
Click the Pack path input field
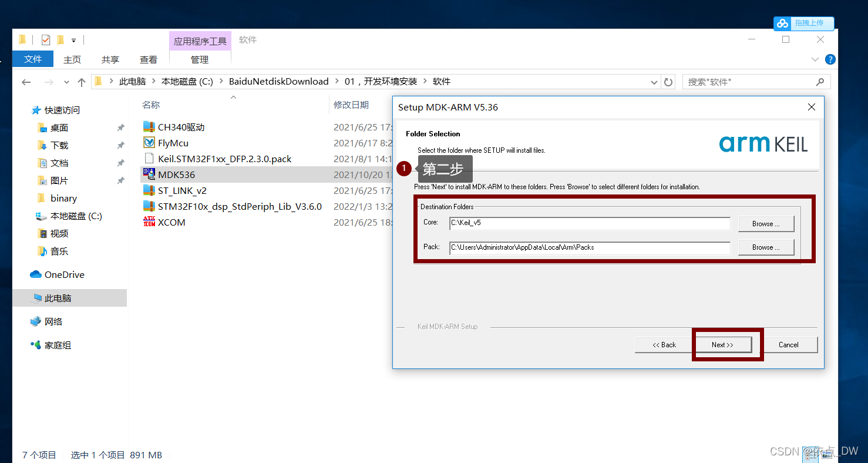[590, 247]
